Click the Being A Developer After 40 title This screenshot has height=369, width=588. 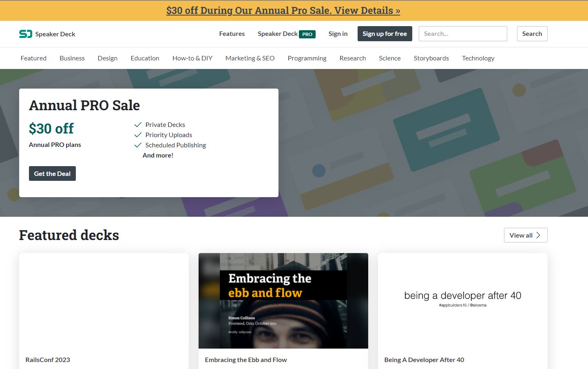click(x=424, y=360)
